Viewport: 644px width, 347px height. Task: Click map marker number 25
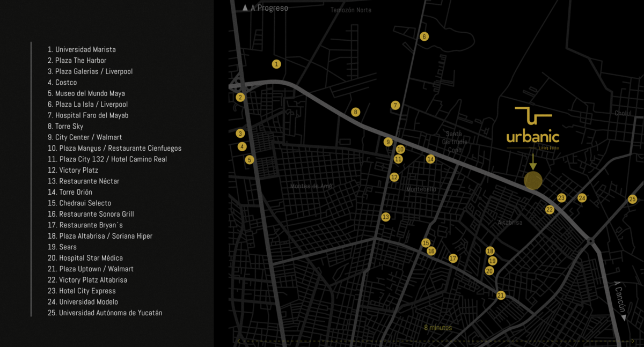[633, 199]
